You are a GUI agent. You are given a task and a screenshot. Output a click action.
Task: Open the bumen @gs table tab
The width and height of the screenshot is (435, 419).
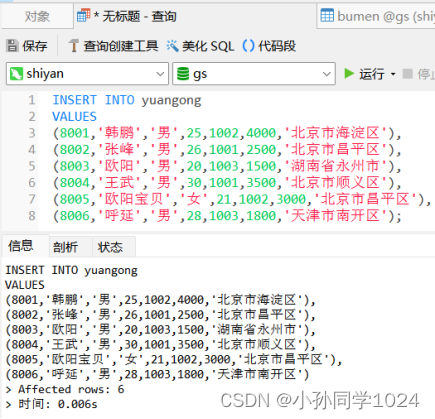(377, 16)
